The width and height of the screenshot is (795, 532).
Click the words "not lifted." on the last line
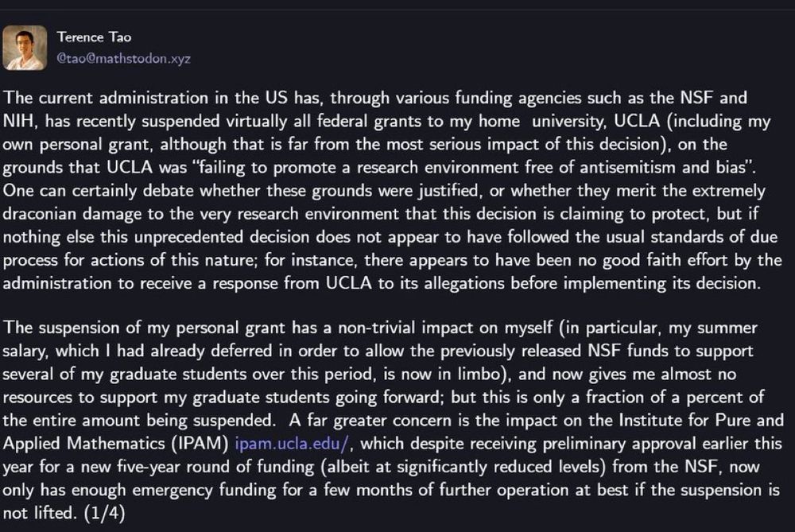39,513
